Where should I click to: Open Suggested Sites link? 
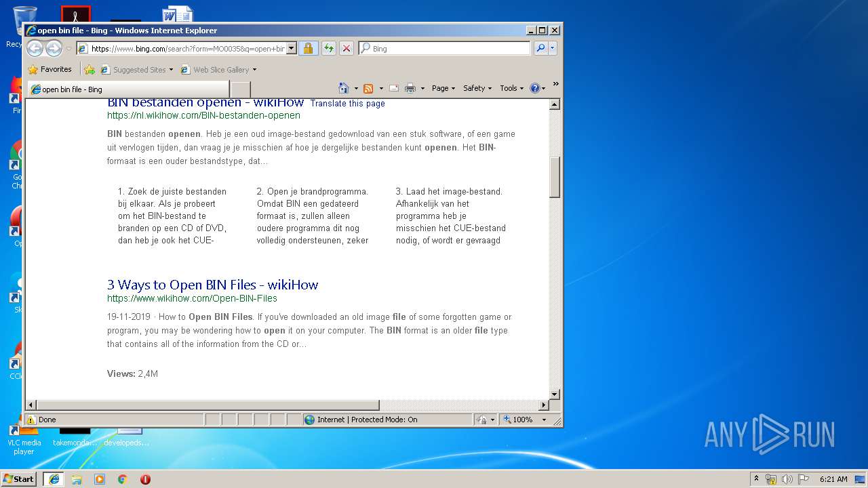point(133,70)
